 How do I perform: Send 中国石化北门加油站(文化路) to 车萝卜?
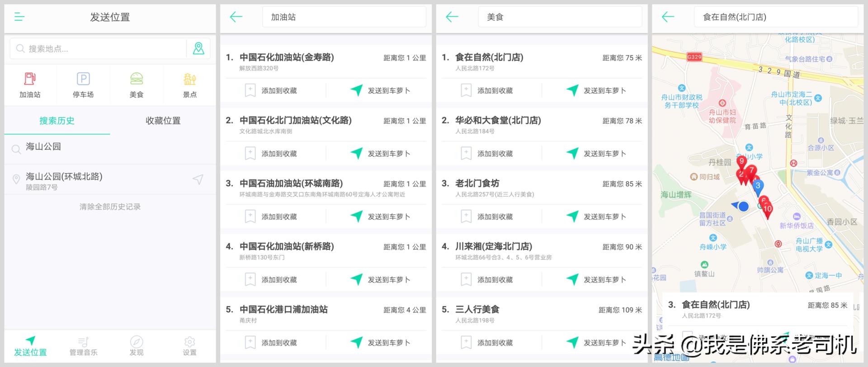pos(380,154)
